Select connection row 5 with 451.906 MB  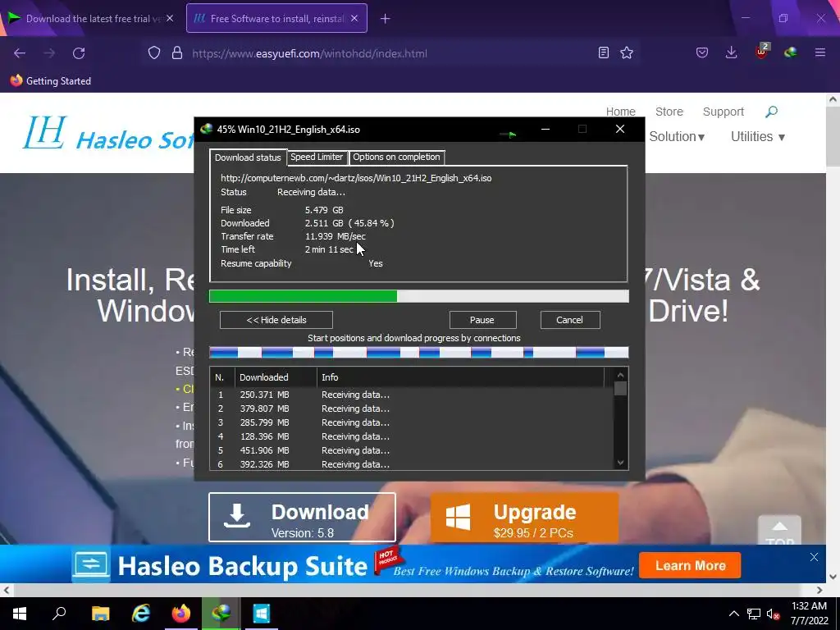pos(412,450)
